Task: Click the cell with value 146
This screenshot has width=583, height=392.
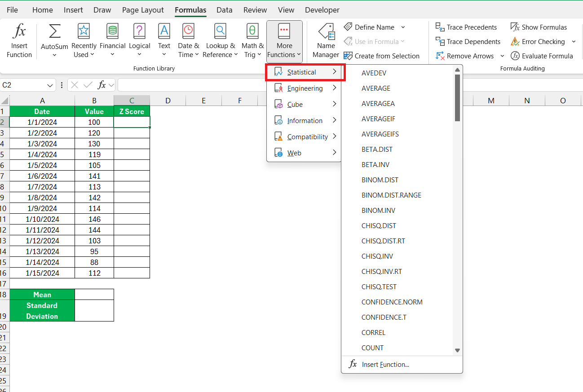Action: tap(94, 219)
